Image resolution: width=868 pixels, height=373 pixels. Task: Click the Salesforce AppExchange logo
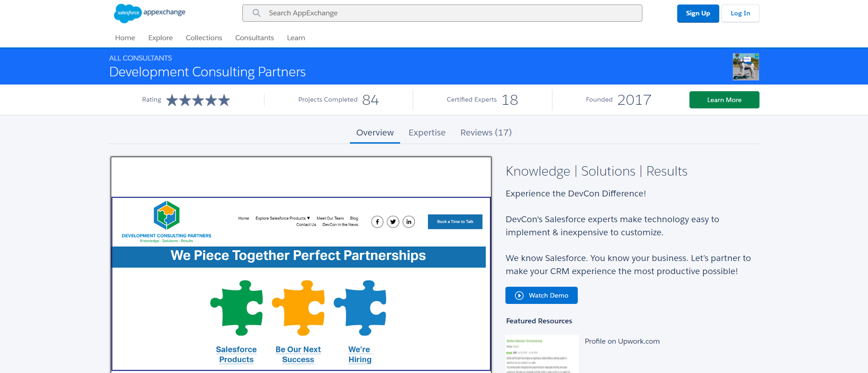click(150, 13)
